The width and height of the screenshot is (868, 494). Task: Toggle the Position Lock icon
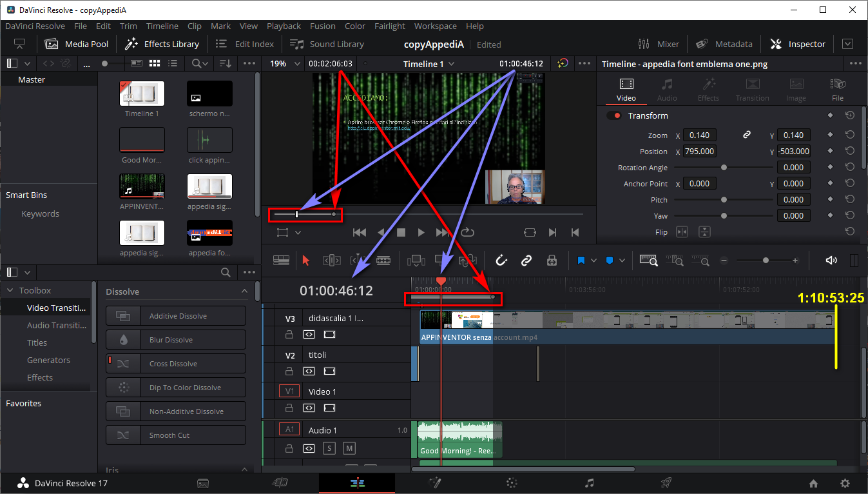552,261
